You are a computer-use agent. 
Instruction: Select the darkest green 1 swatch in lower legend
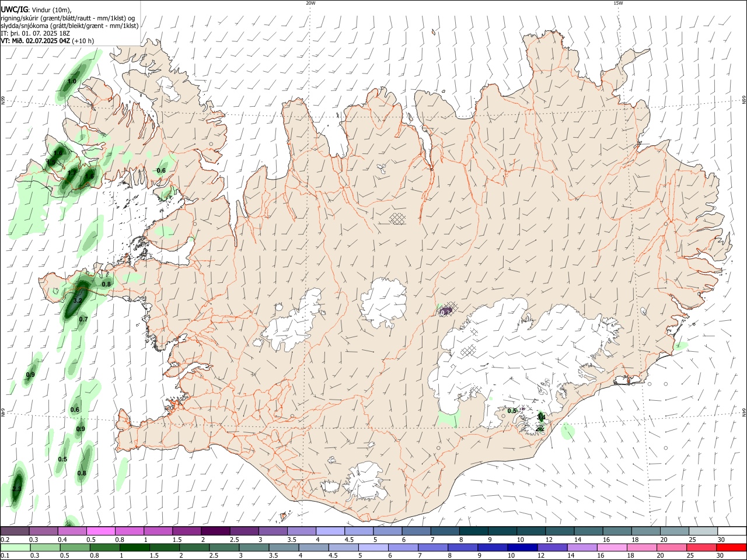pos(135,548)
